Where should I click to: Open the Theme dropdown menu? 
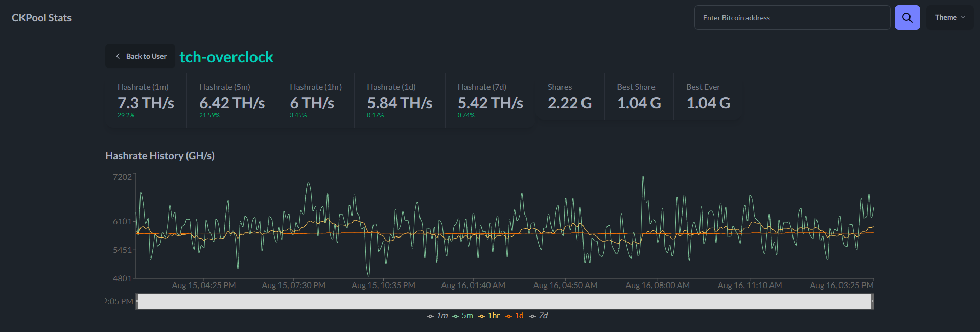click(949, 18)
